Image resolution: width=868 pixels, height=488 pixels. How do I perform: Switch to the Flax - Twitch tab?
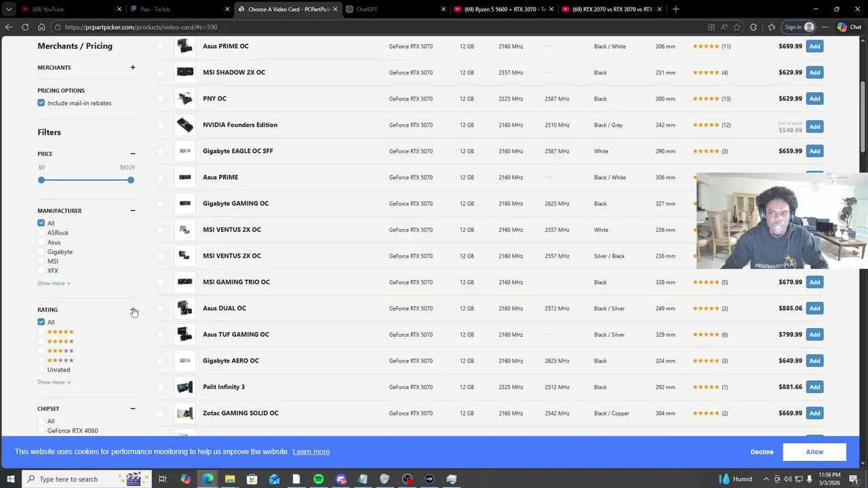(x=179, y=9)
